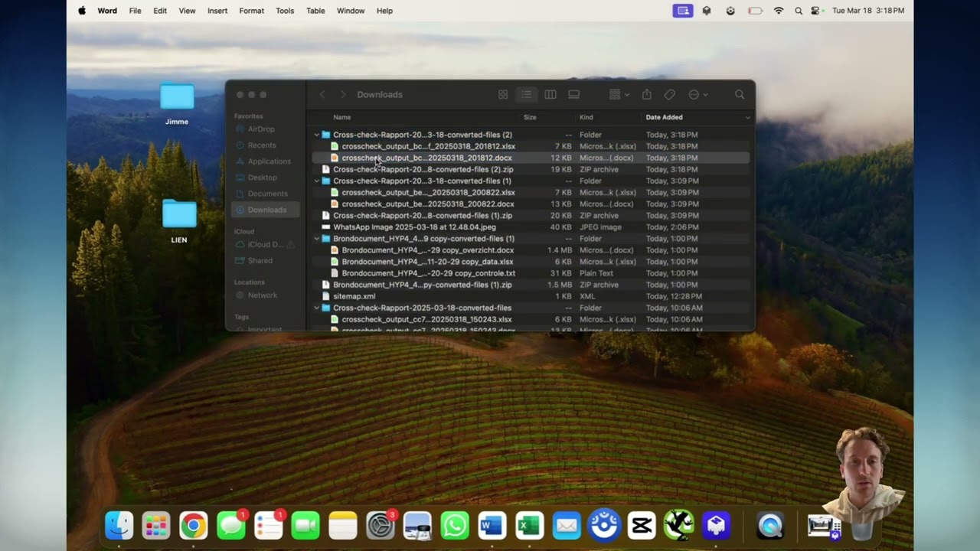The width and height of the screenshot is (980, 551).
Task: Select Applications in Finder sidebar
Action: click(x=269, y=161)
